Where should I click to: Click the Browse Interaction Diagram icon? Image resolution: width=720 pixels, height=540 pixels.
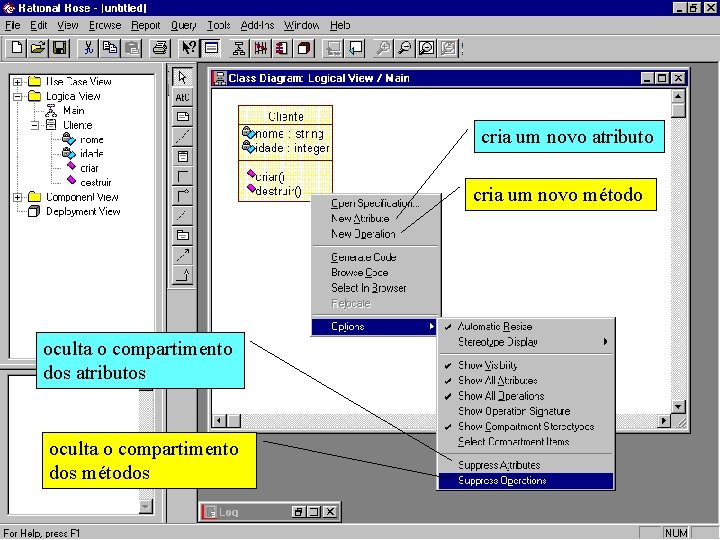pyautogui.click(x=260, y=48)
